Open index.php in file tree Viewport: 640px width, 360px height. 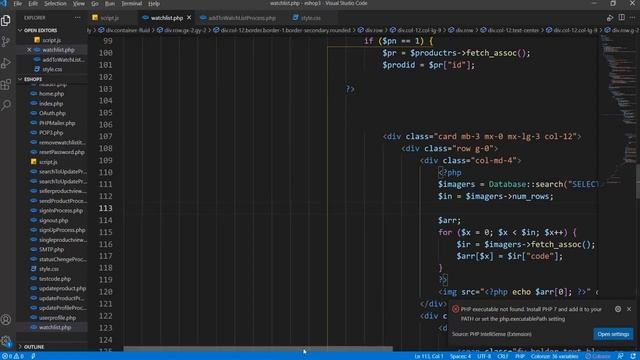click(51, 104)
